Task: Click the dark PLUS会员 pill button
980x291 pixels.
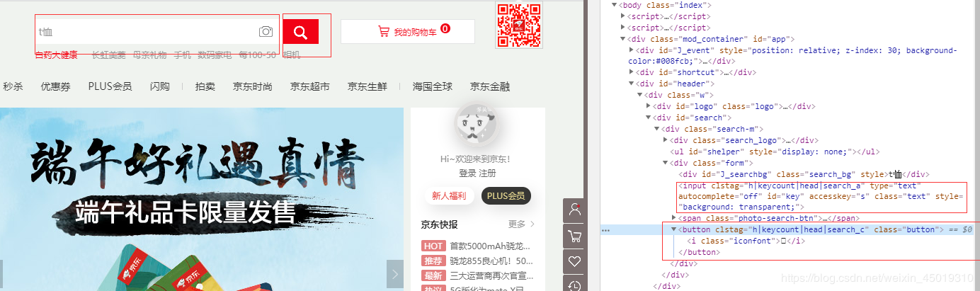Action: (506, 196)
